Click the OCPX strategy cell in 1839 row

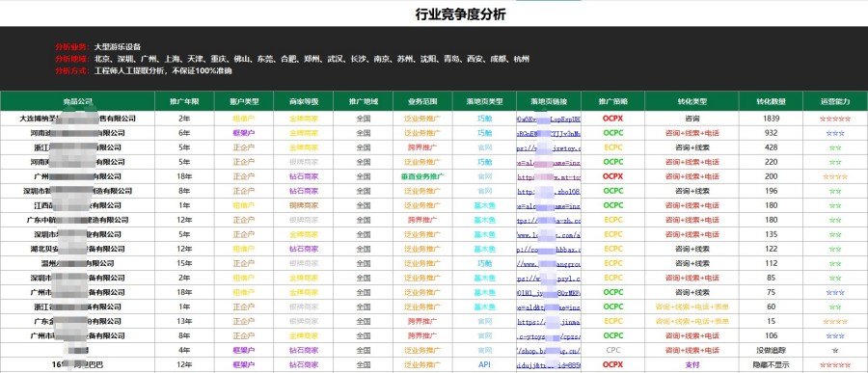point(613,119)
